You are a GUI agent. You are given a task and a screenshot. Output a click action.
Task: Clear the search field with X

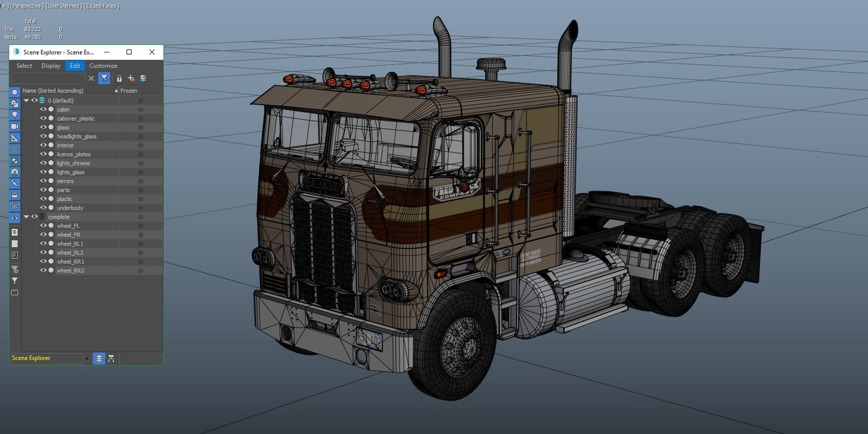point(91,78)
